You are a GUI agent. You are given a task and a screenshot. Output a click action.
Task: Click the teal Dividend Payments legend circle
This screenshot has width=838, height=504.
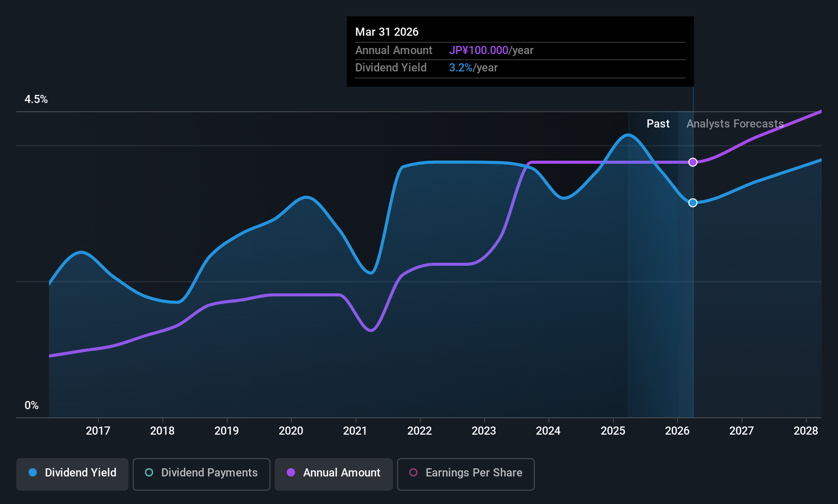pos(149,472)
